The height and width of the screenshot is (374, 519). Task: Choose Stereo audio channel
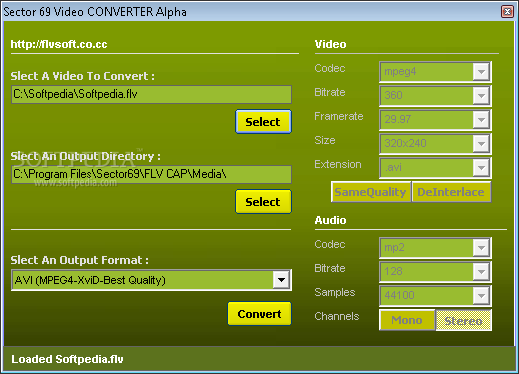pyautogui.click(x=463, y=320)
